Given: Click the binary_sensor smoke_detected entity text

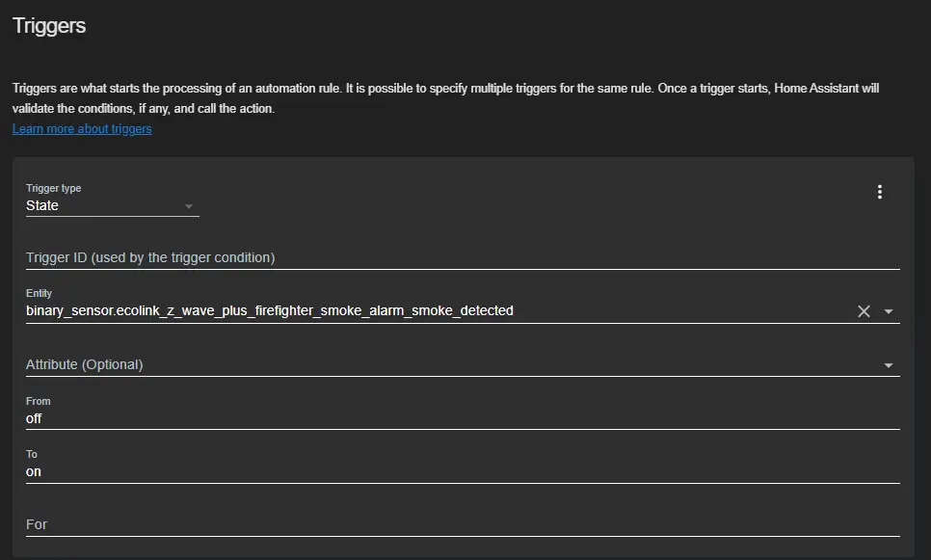Looking at the screenshot, I should pyautogui.click(x=270, y=310).
